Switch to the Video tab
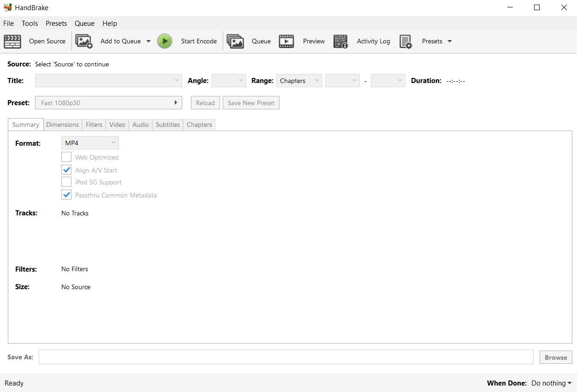The height and width of the screenshot is (392, 577). (117, 124)
